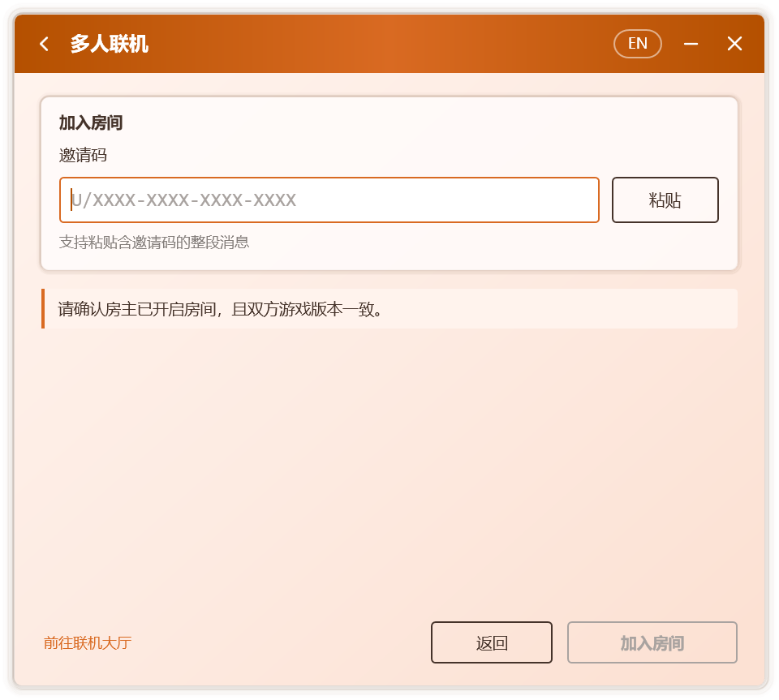Image resolution: width=779 pixels, height=700 pixels.
Task: Click the 返回 button
Action: 492,642
